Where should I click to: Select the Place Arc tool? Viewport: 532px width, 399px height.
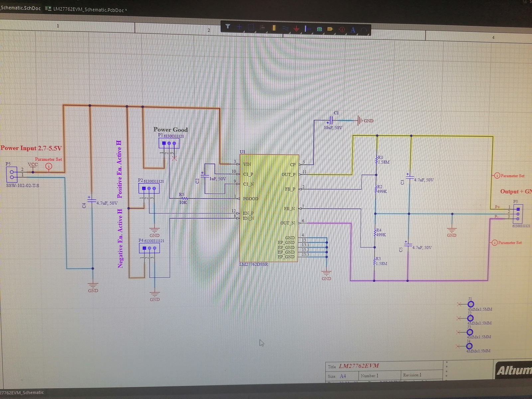[364, 30]
